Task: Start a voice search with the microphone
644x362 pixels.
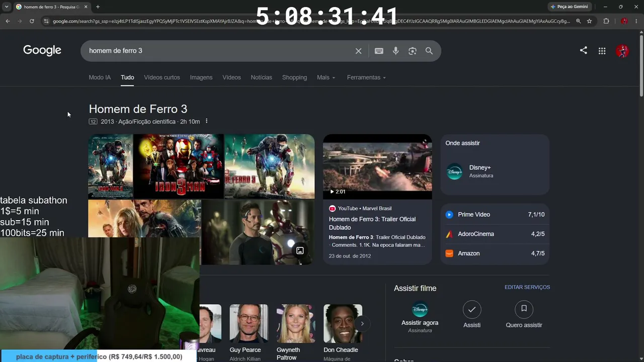Action: point(396,51)
